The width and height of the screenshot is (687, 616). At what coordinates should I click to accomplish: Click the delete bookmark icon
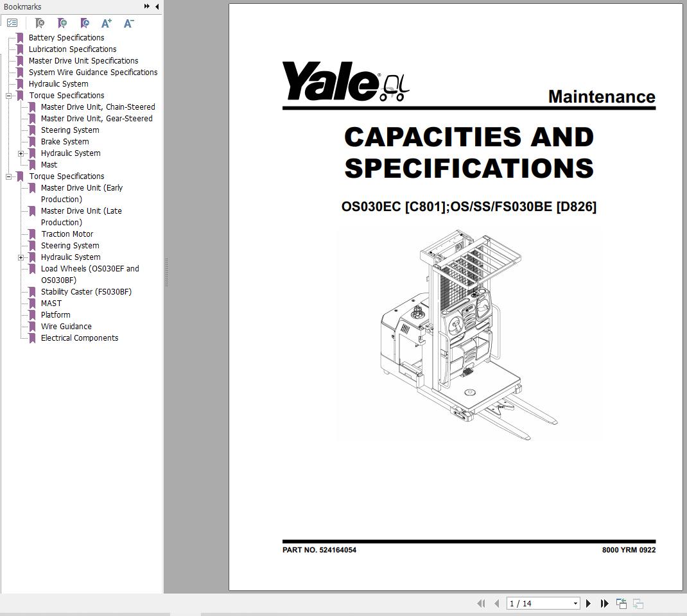coord(39,22)
